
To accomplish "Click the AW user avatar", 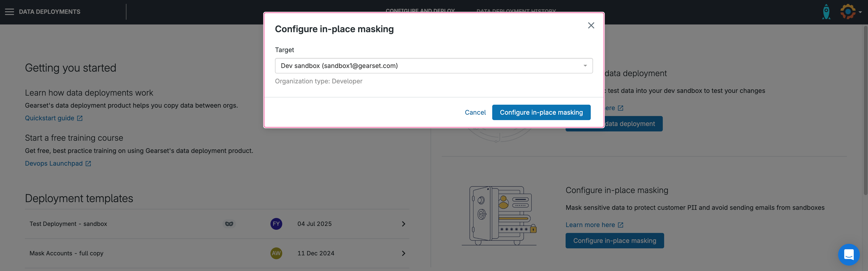I will (276, 253).
